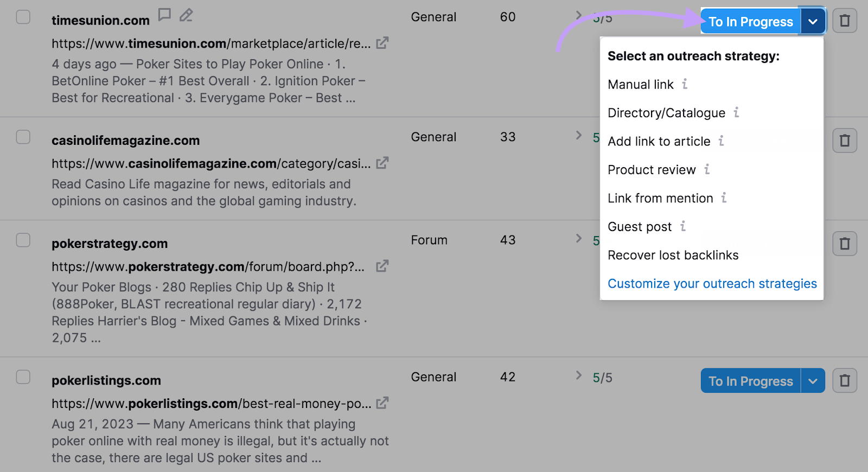Click the General type cell for casinolifemagazine.com
Screen dimensions: 868x472
[x=433, y=137]
